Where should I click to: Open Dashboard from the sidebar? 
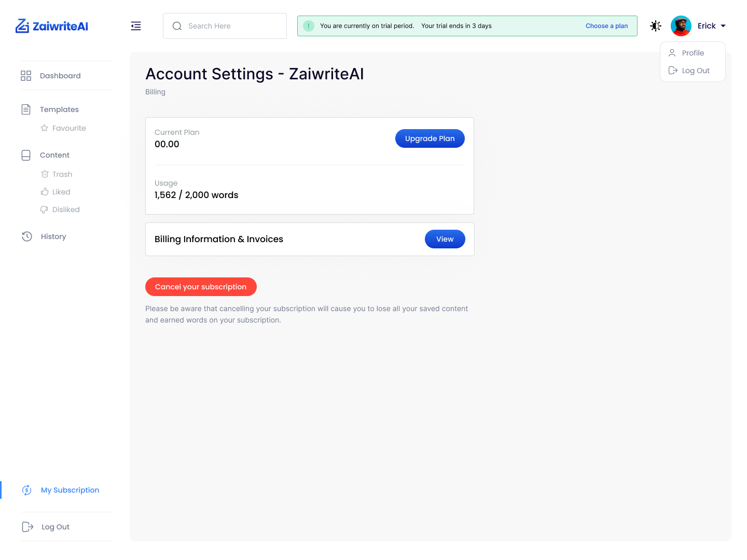[x=60, y=76]
